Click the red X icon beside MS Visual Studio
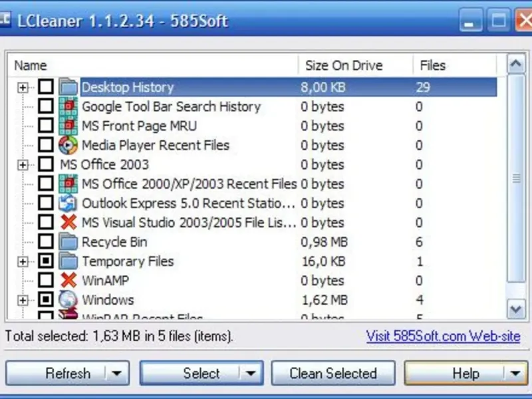 point(68,223)
